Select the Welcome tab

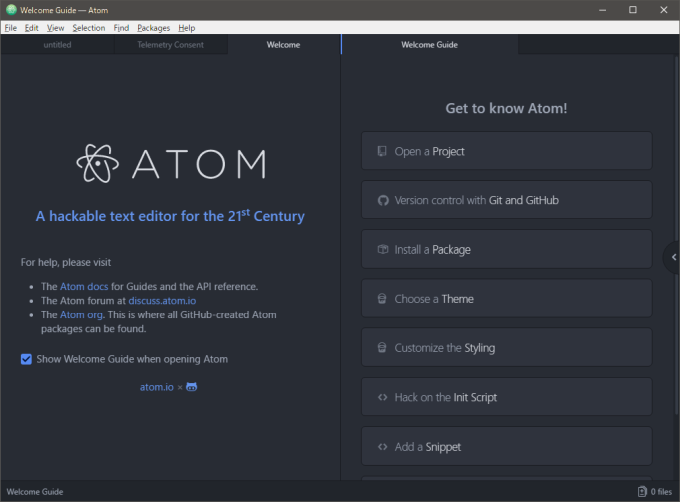(x=284, y=45)
